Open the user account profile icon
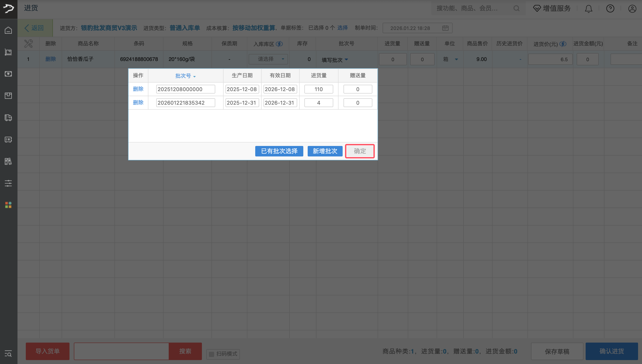 pyautogui.click(x=632, y=9)
